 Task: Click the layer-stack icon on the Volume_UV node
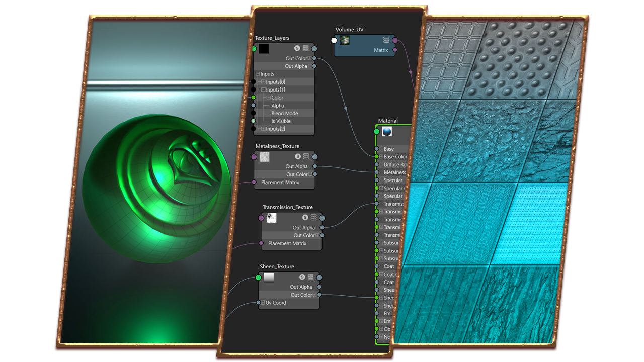tap(386, 40)
